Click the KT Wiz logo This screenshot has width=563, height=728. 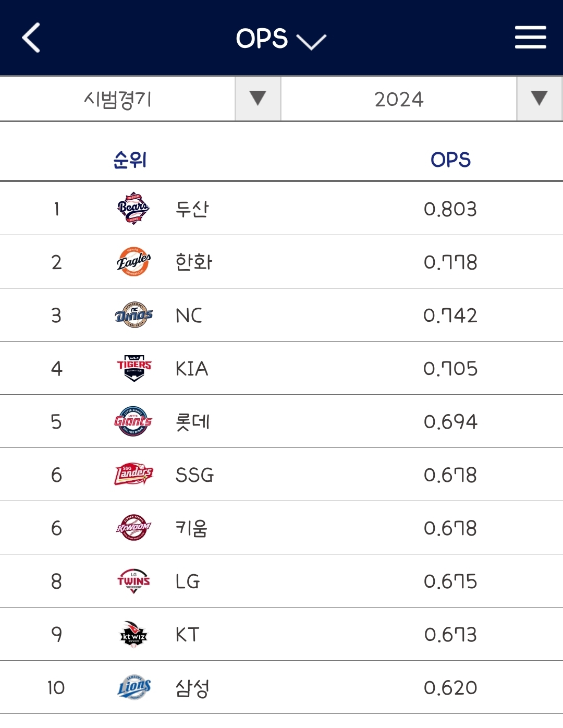pos(133,634)
